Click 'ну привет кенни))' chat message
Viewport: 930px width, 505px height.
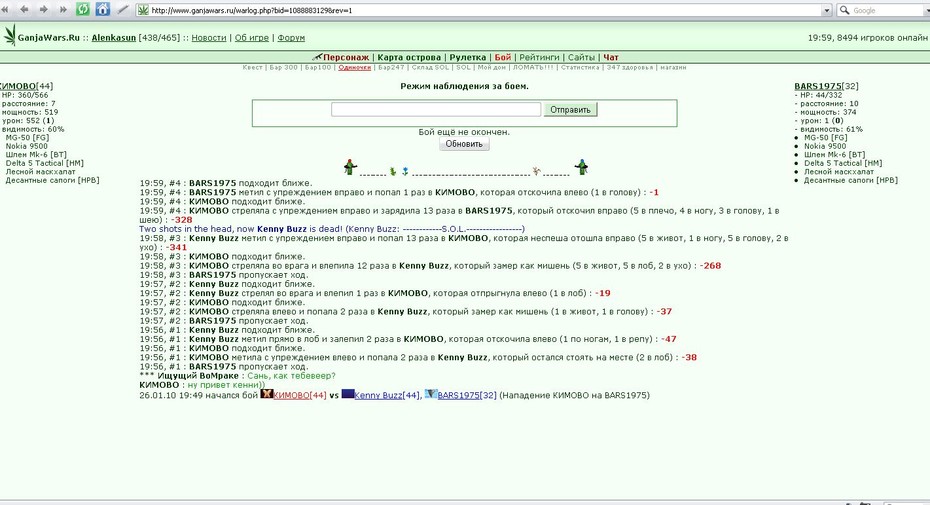227,385
